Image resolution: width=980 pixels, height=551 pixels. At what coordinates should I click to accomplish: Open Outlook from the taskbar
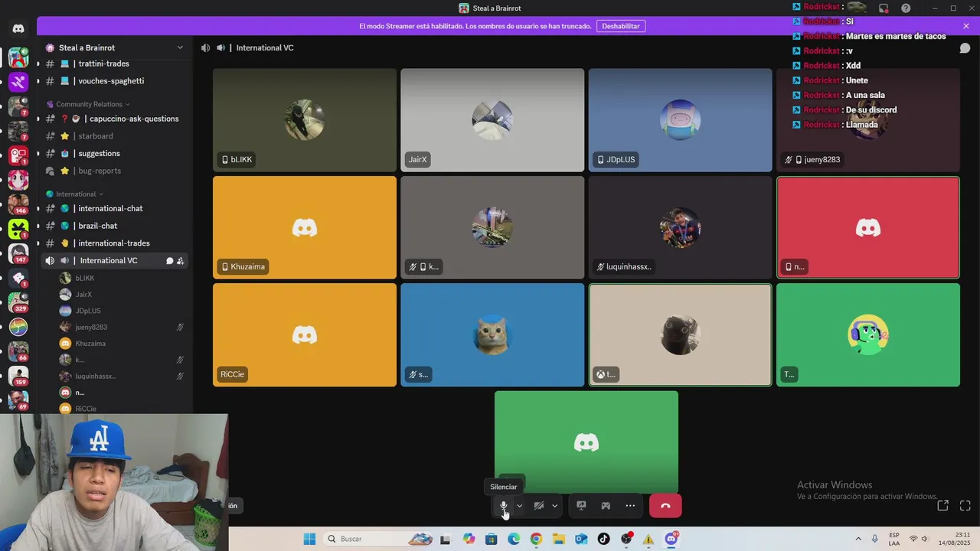click(x=581, y=539)
